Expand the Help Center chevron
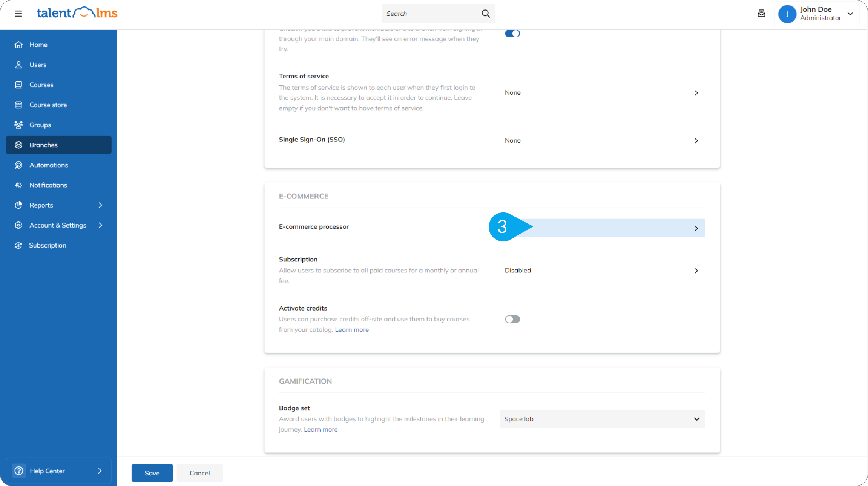Viewport: 868px width, 486px height. [x=100, y=471]
